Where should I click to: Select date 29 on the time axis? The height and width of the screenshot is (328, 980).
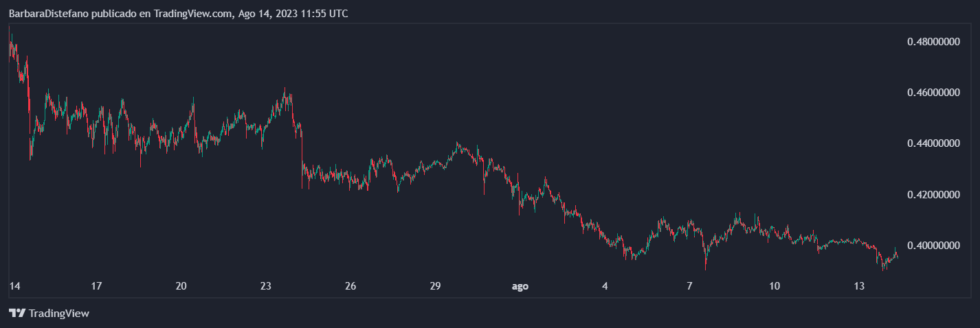pyautogui.click(x=435, y=286)
